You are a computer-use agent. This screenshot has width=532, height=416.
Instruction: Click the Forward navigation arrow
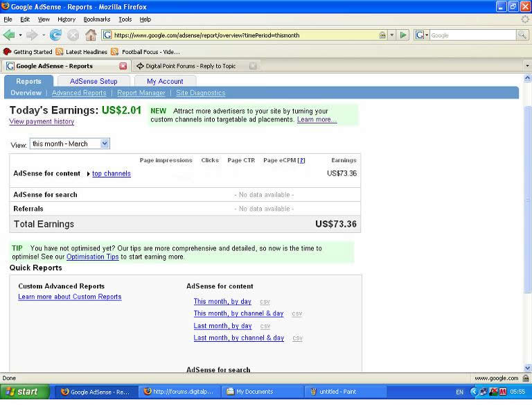tap(32, 35)
